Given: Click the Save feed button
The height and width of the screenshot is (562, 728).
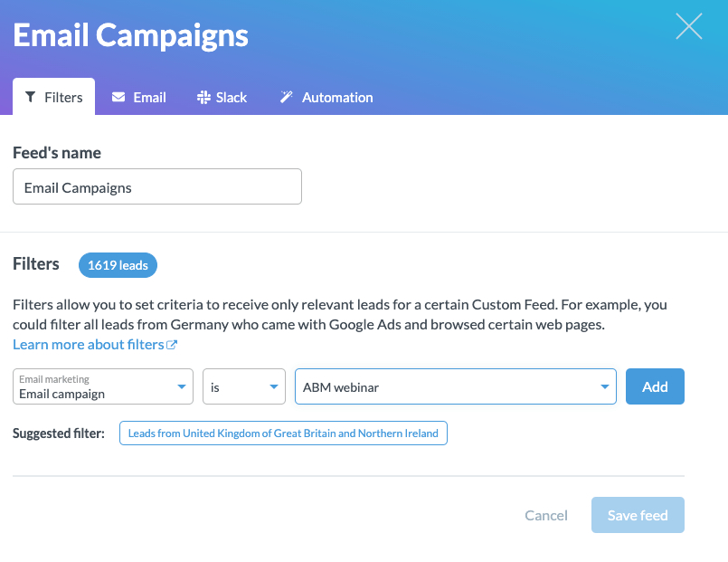Looking at the screenshot, I should 638,515.
